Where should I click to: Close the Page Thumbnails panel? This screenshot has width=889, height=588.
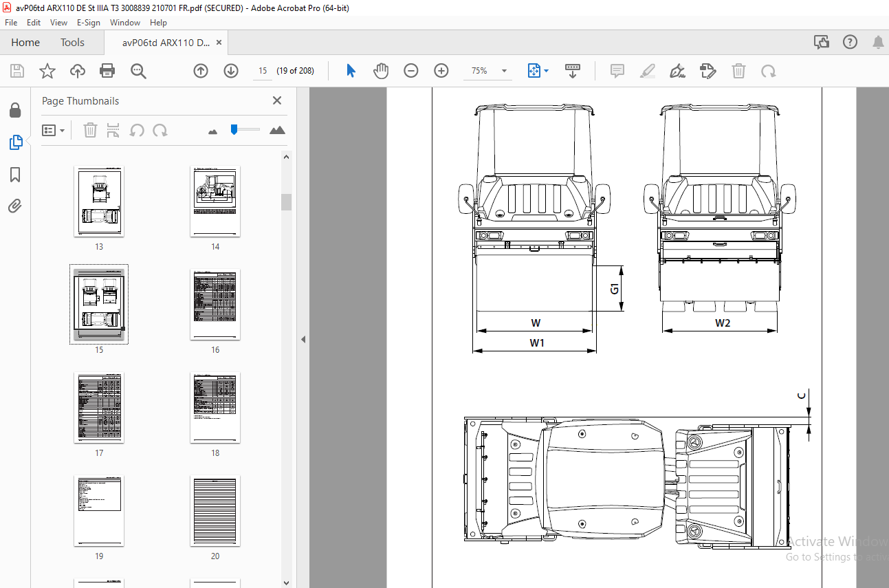(277, 100)
